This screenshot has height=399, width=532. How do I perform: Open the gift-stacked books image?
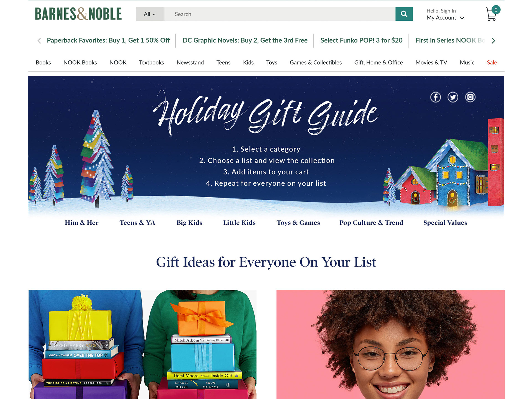point(142,344)
